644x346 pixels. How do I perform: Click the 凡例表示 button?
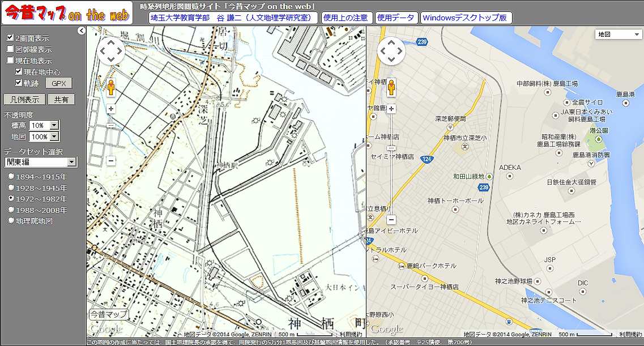tap(25, 100)
